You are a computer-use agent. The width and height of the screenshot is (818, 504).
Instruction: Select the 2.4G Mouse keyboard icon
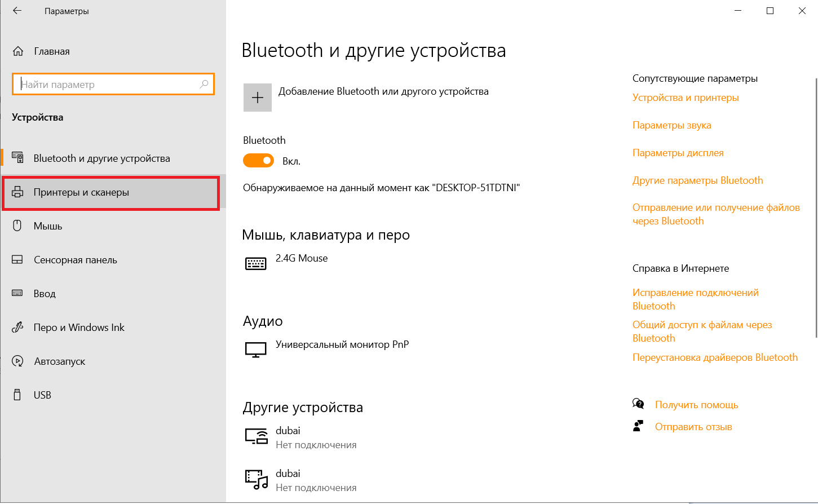tap(256, 263)
